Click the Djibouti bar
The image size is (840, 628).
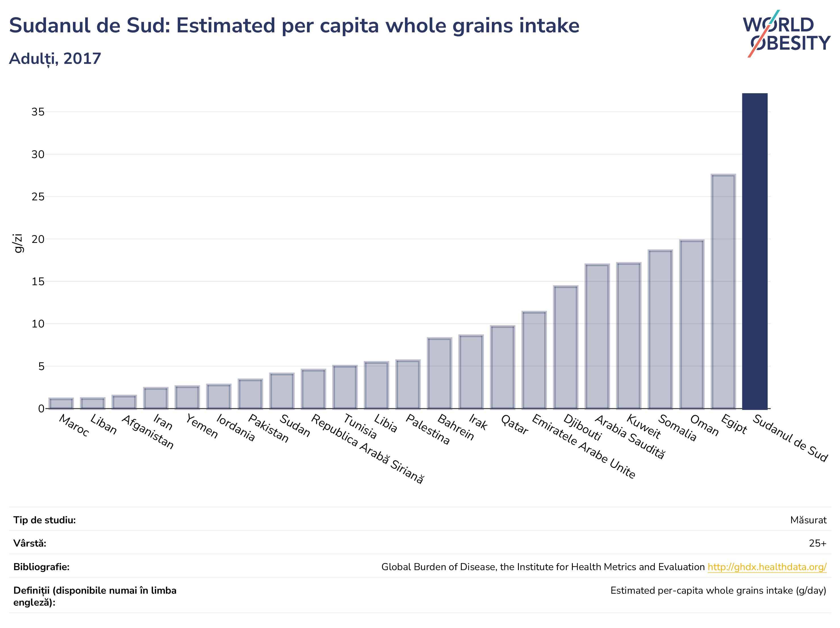[566, 348]
